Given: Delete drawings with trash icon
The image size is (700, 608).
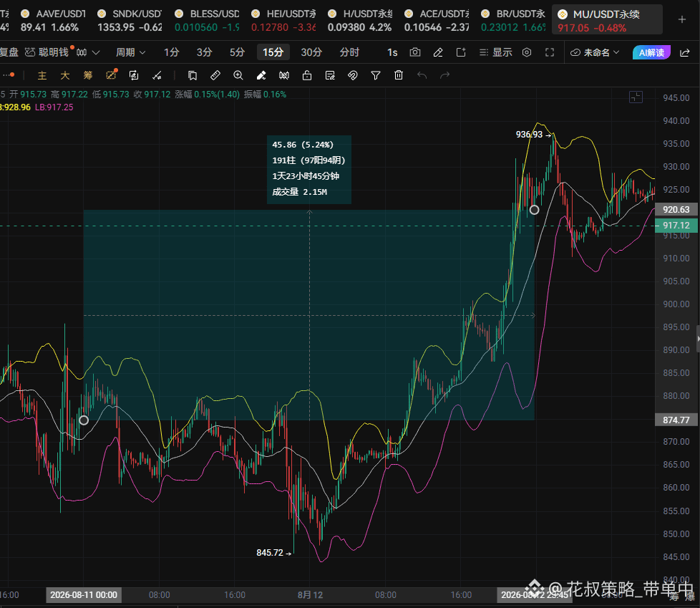Looking at the screenshot, I should click(x=399, y=75).
